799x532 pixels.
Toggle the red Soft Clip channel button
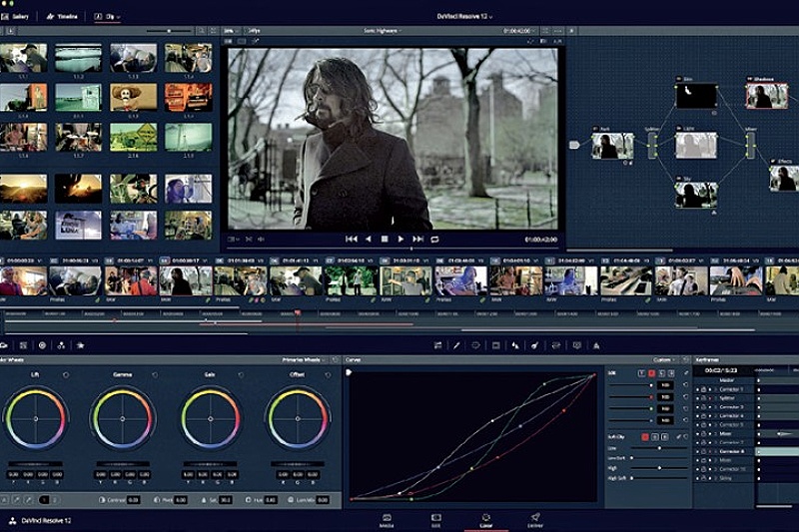pyautogui.click(x=645, y=437)
